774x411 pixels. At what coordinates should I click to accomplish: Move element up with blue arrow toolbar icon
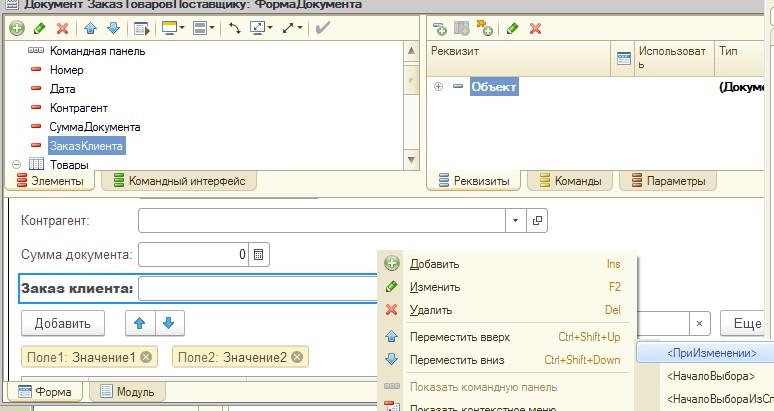click(91, 29)
